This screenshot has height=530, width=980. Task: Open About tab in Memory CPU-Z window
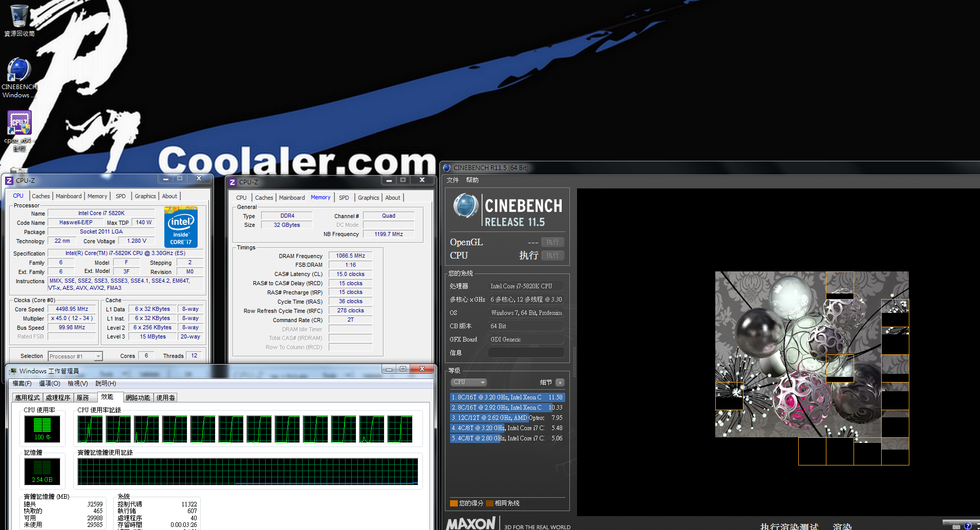coord(393,198)
